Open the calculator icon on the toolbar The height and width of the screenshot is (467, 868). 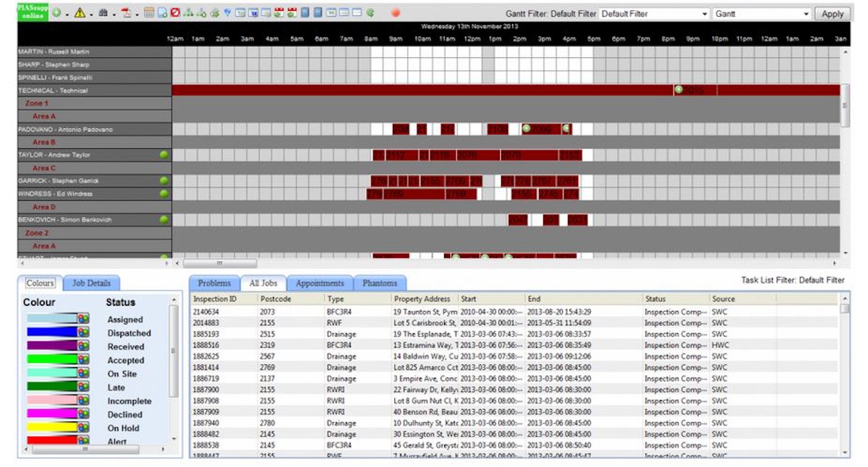148,13
